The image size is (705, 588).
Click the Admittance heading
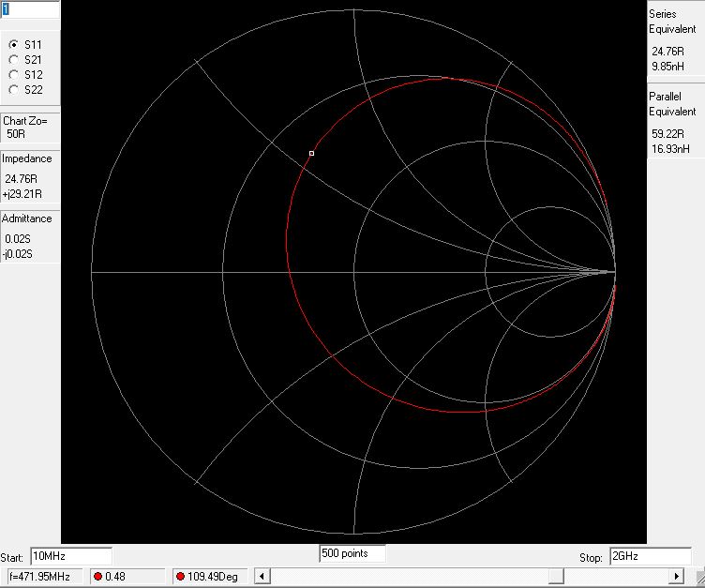pos(26,219)
